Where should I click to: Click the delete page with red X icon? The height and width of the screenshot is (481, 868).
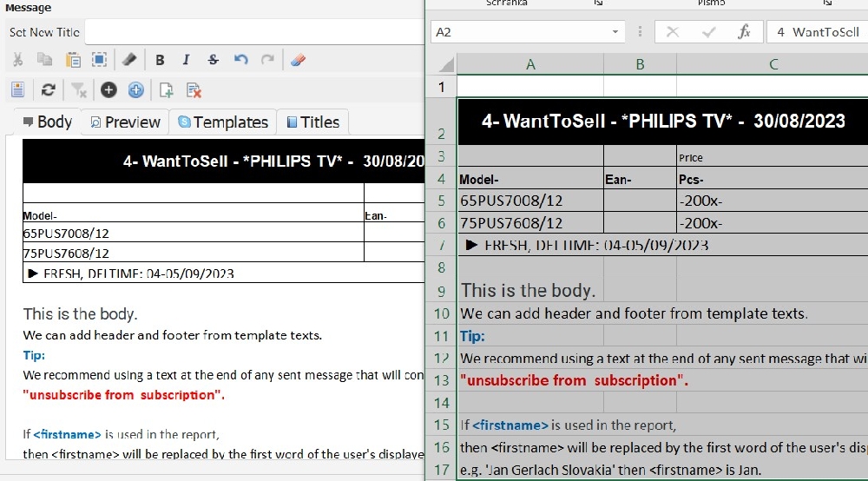tap(194, 89)
